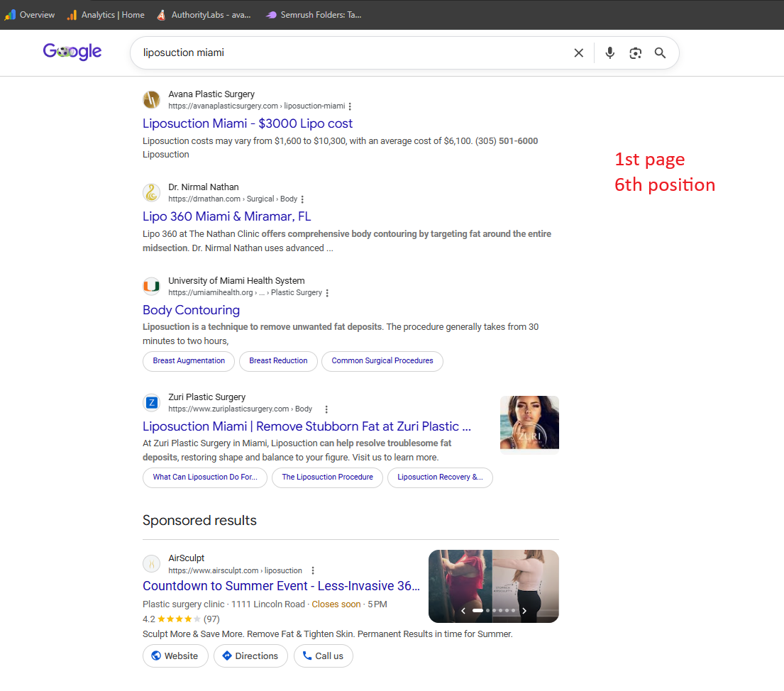Open Liposuction Miami - $3000 Lipo cost link
This screenshot has height=691, width=784.
[x=248, y=123]
